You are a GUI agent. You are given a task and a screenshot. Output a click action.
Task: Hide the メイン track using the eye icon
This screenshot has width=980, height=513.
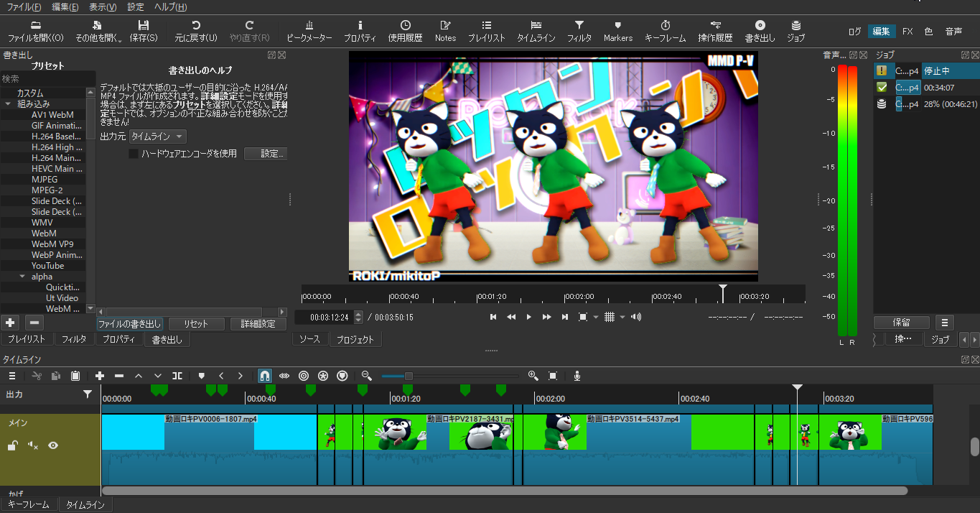click(x=53, y=445)
